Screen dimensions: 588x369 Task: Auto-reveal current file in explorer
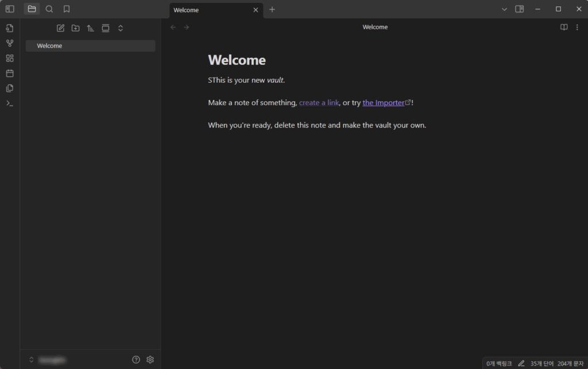(x=106, y=28)
